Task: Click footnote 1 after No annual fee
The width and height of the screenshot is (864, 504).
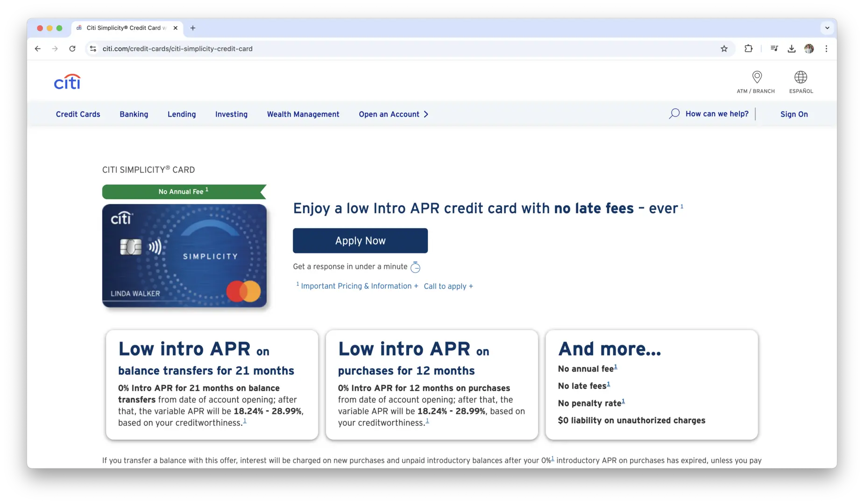Action: click(x=616, y=367)
